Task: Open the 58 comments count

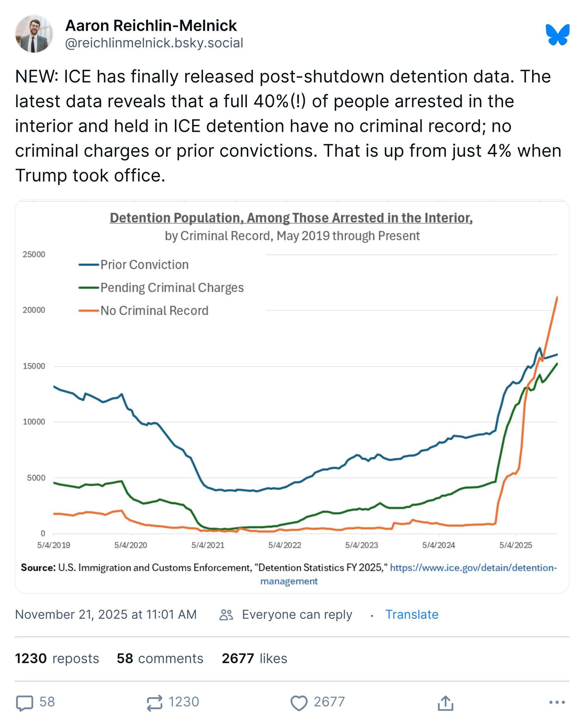Action: [160, 658]
